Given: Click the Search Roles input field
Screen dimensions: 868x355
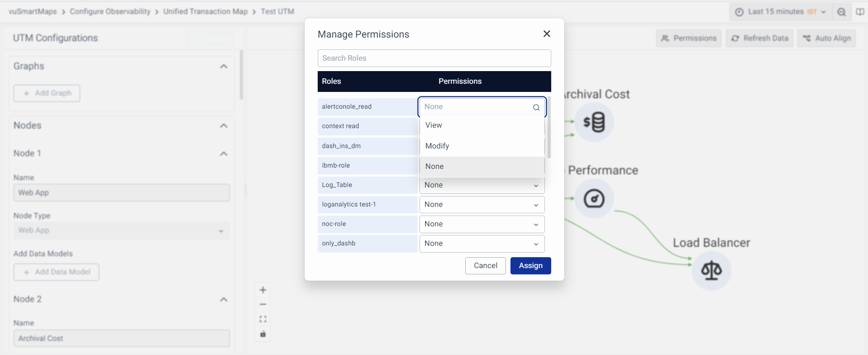Looking at the screenshot, I should (434, 58).
